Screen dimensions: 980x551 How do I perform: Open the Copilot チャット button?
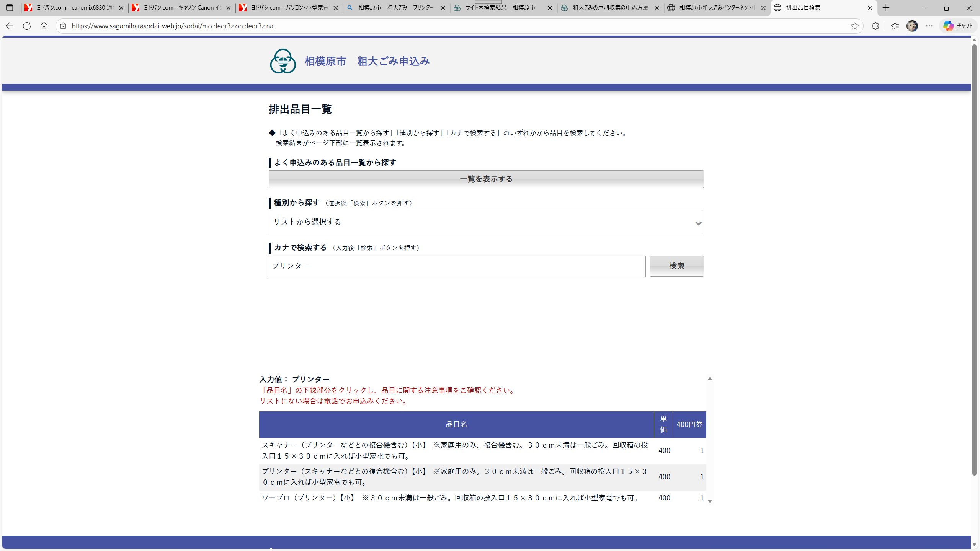[958, 26]
